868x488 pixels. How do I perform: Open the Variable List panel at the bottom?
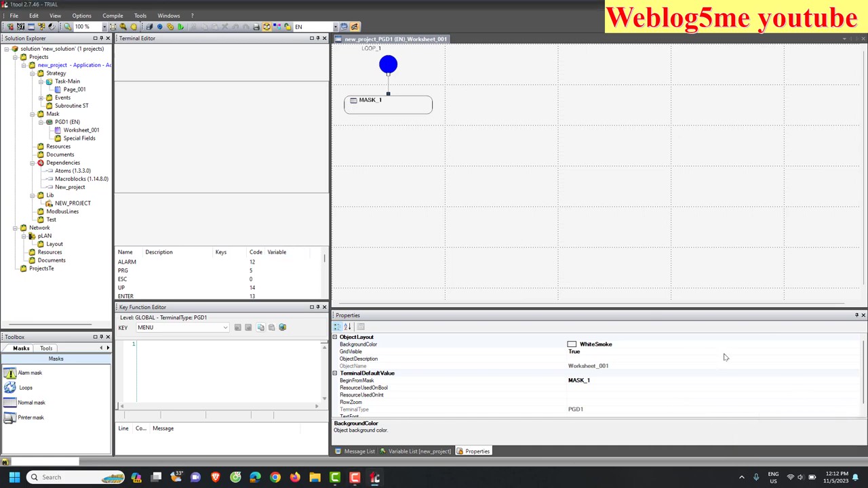[419, 451]
